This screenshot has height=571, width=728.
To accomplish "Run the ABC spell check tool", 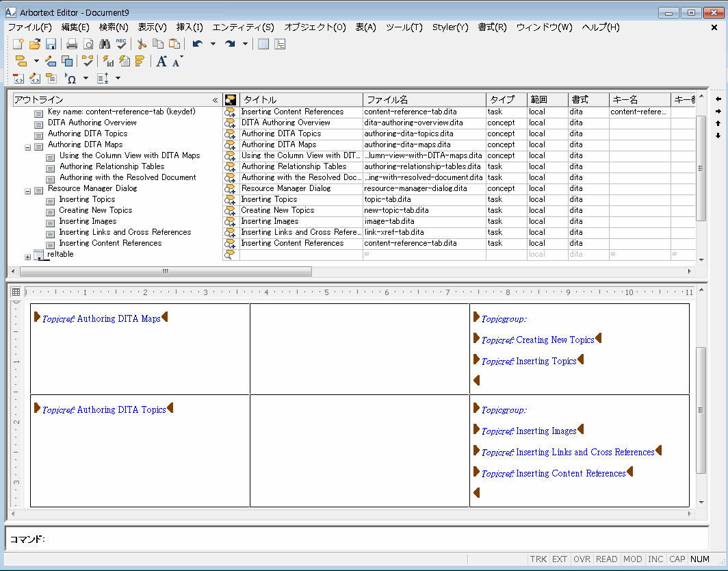I will tap(121, 44).
